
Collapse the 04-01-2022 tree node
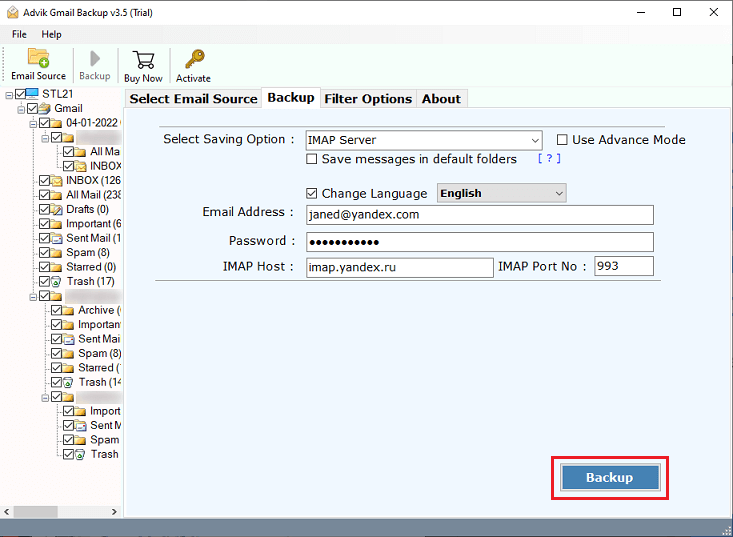pos(33,124)
